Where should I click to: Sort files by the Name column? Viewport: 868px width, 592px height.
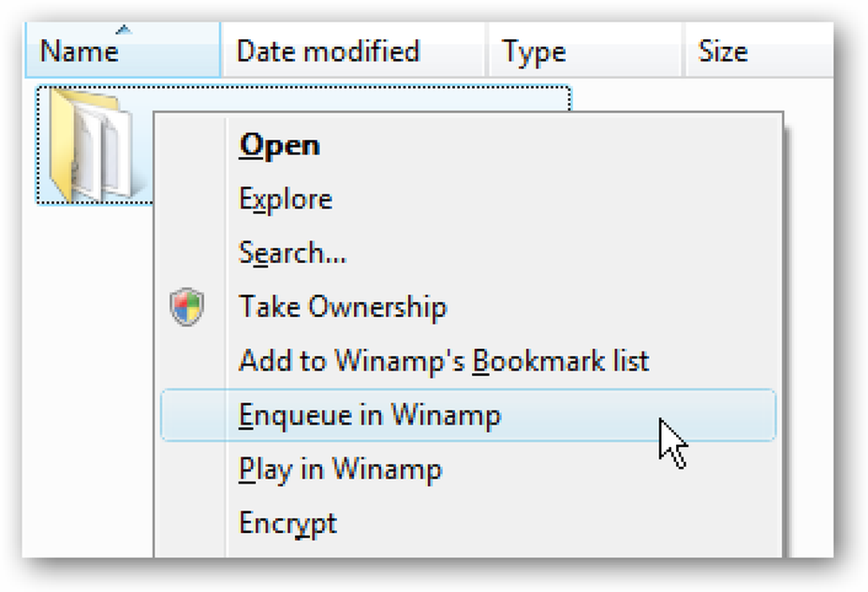coord(123,50)
